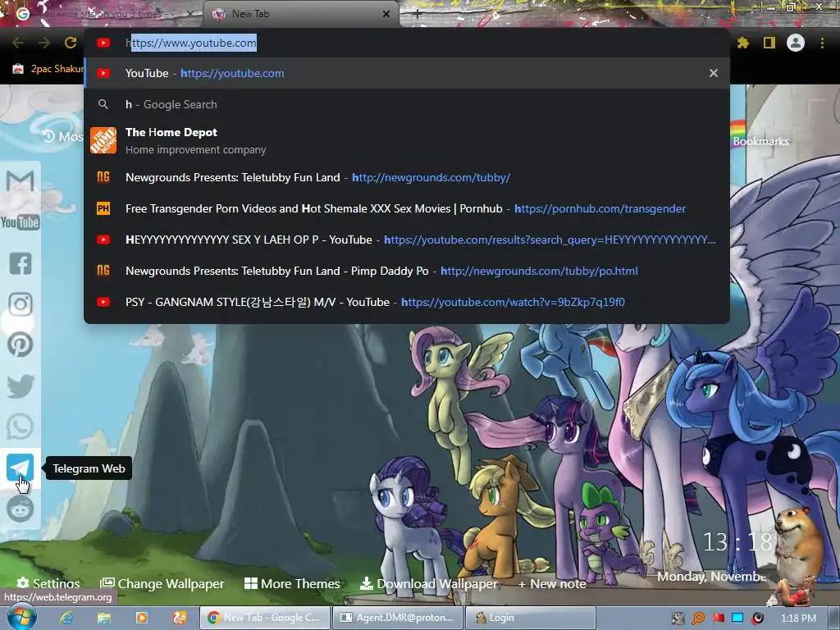Click the New Tab - Google Chrome taskbar button
This screenshot has width=840, height=630.
click(265, 618)
